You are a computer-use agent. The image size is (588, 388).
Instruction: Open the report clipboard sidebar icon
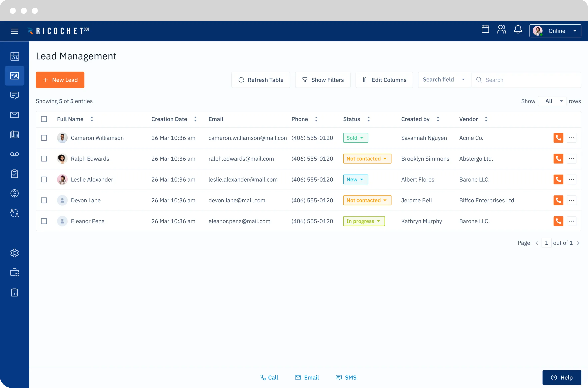(x=15, y=292)
